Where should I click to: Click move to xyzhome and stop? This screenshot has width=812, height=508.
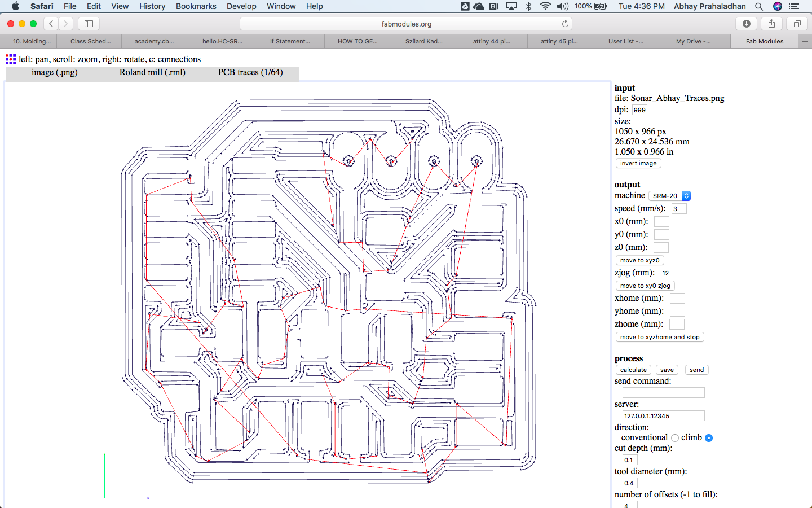pyautogui.click(x=659, y=337)
